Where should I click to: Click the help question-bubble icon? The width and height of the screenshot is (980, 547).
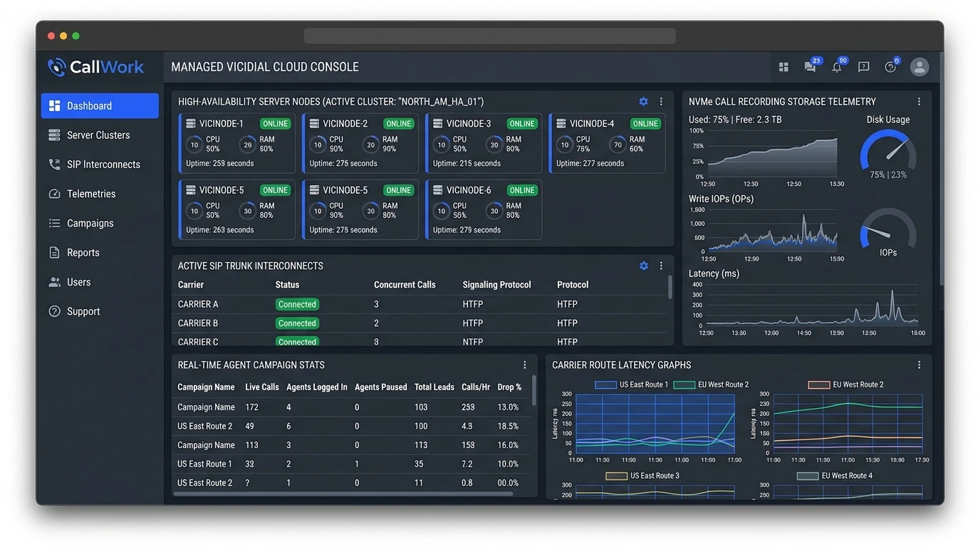(864, 67)
